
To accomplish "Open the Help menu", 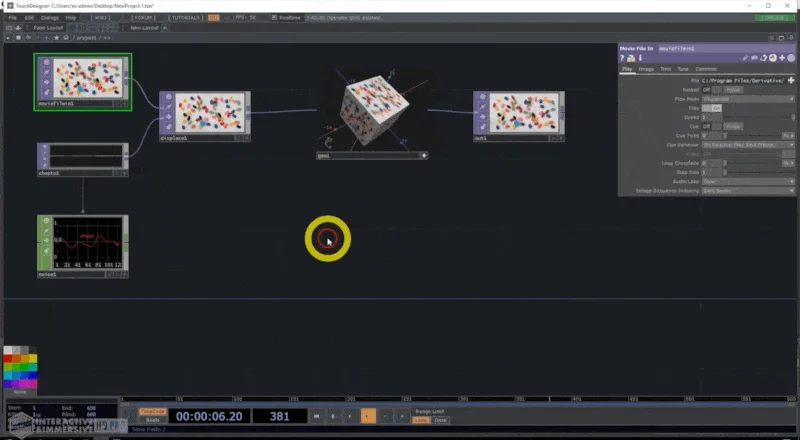I will coord(70,17).
